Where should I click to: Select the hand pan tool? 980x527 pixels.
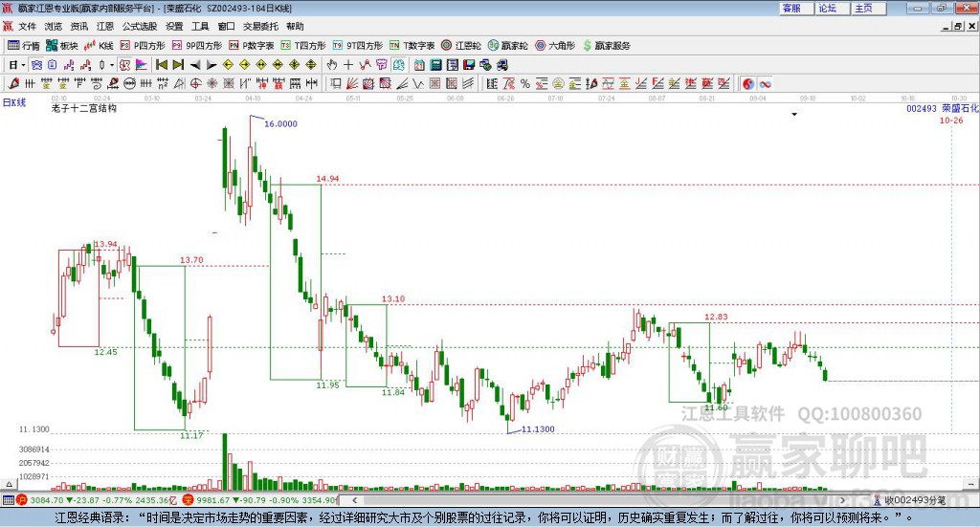[332, 65]
